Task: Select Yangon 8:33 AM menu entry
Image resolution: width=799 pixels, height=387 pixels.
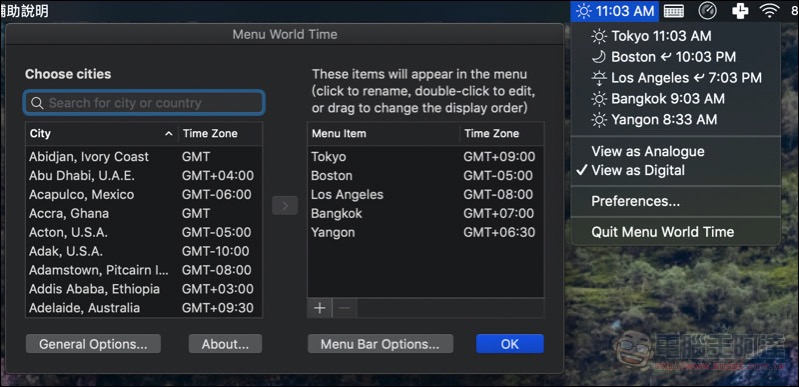Action: (x=676, y=120)
